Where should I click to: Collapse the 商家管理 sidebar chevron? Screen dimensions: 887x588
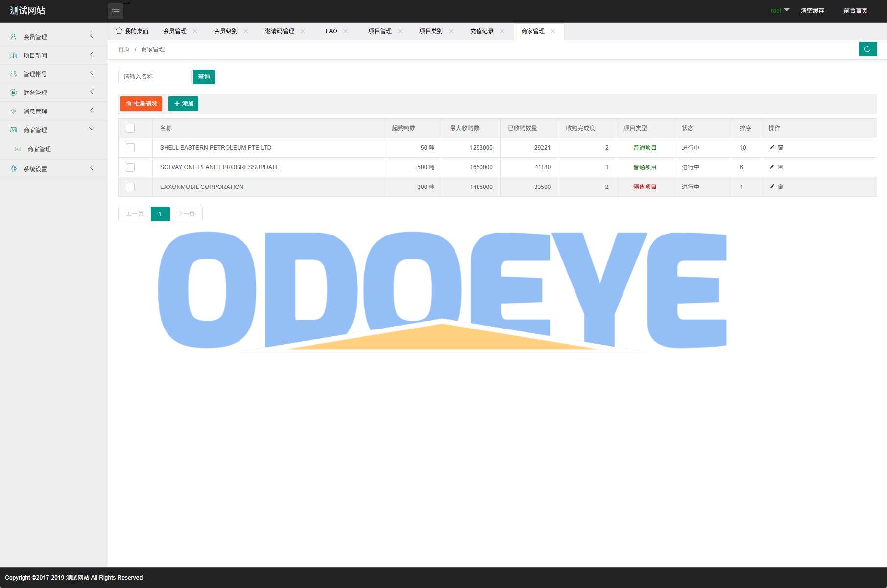point(92,129)
